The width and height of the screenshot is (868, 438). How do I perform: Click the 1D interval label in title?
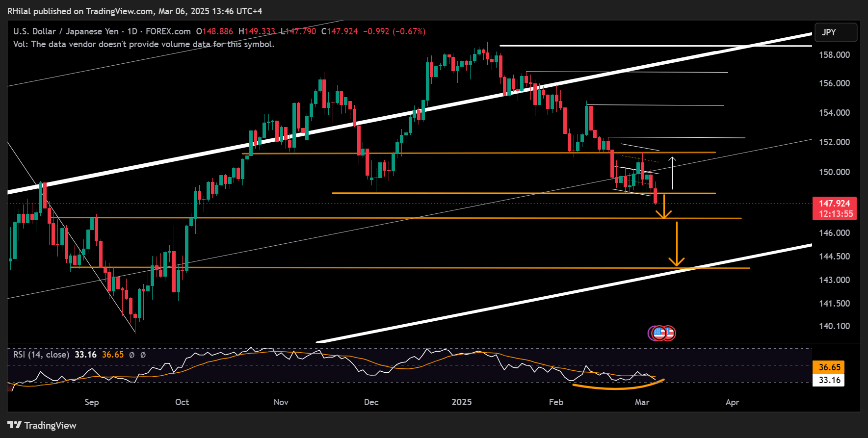click(132, 31)
